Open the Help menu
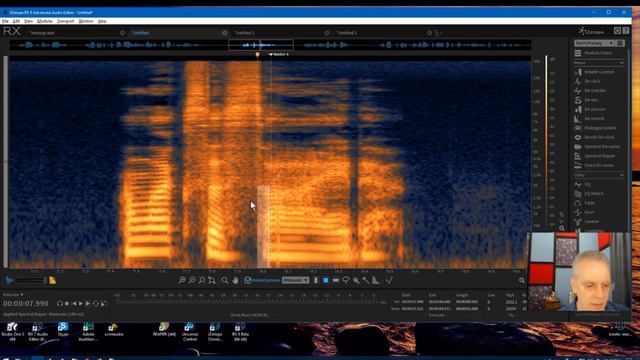The width and height of the screenshot is (640, 360). (102, 21)
